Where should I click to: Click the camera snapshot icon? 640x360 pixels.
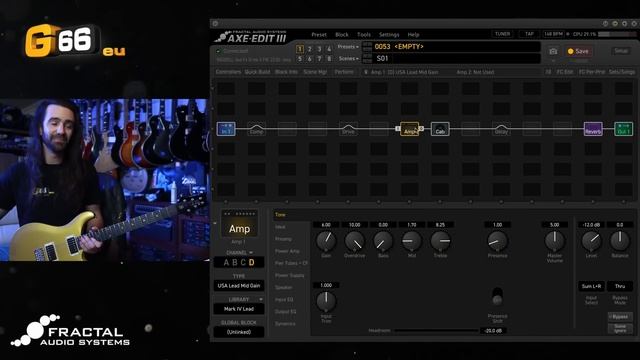click(553, 51)
